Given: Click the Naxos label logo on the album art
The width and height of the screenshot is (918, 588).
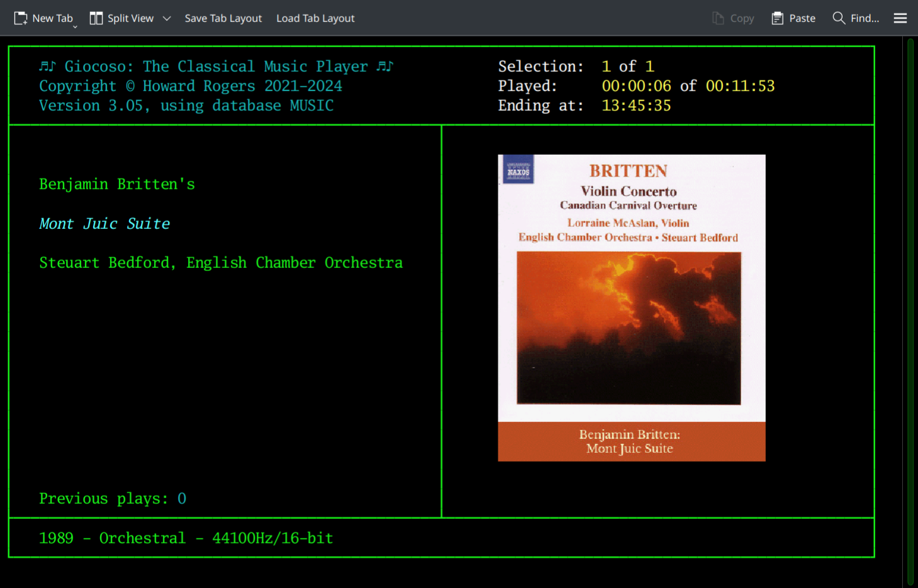Looking at the screenshot, I should point(517,170).
